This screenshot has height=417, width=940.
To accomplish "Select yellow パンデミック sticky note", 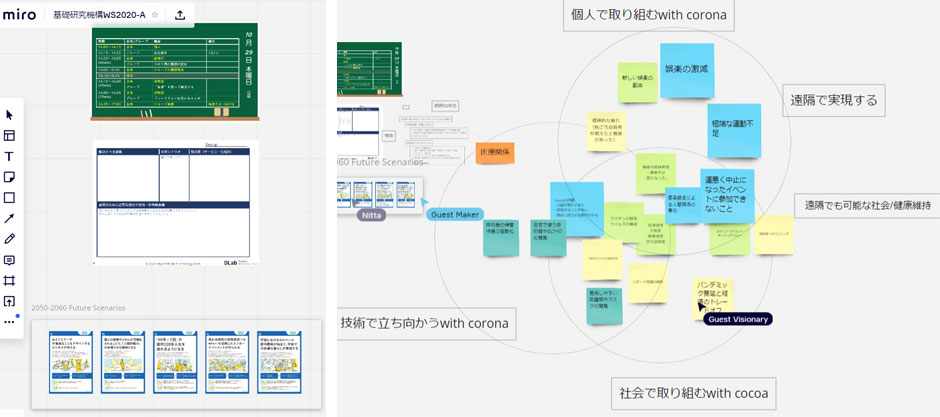I will (x=712, y=297).
